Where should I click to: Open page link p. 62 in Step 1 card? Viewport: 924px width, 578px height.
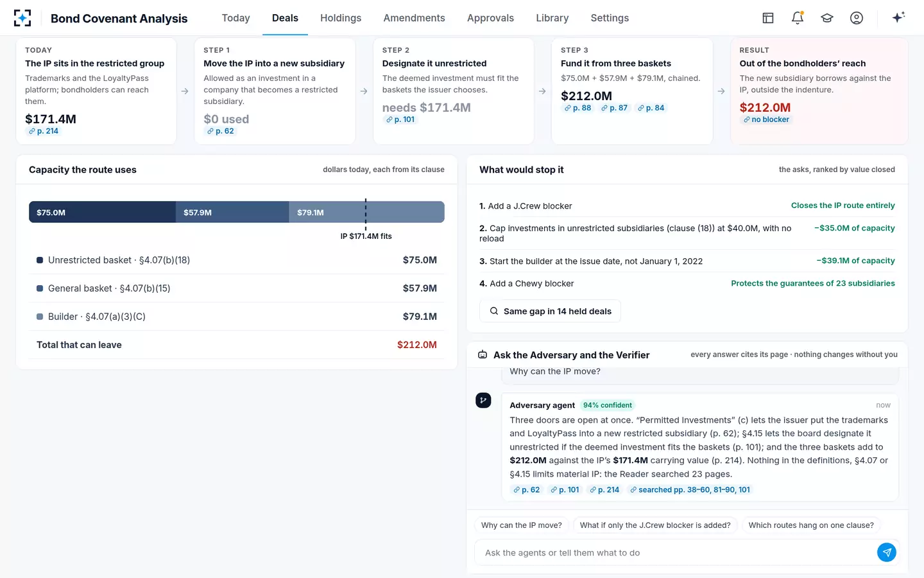pyautogui.click(x=221, y=131)
